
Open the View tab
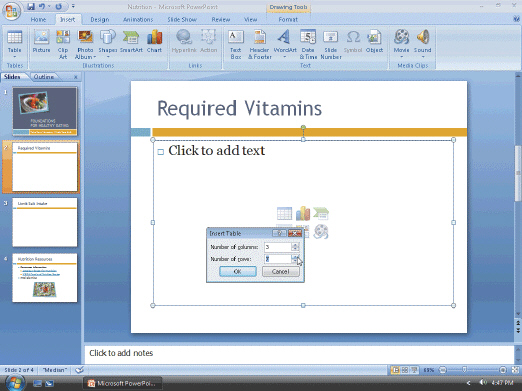pyautogui.click(x=250, y=19)
